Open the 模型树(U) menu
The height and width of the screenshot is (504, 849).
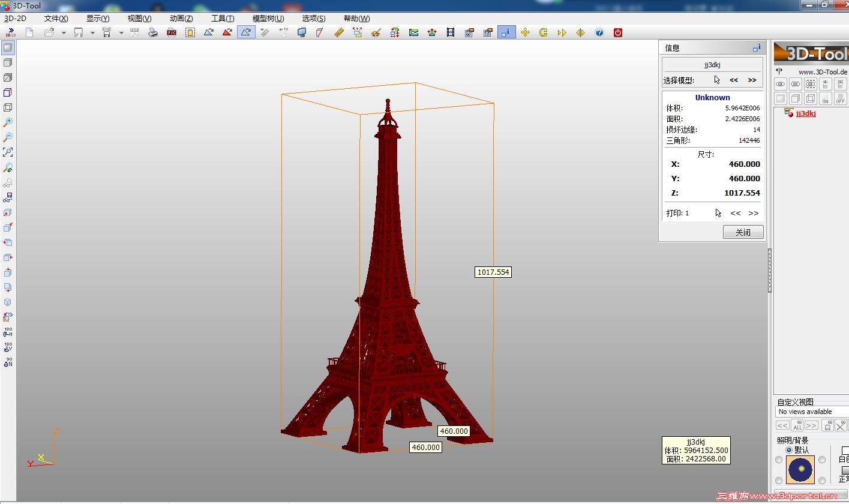point(268,19)
